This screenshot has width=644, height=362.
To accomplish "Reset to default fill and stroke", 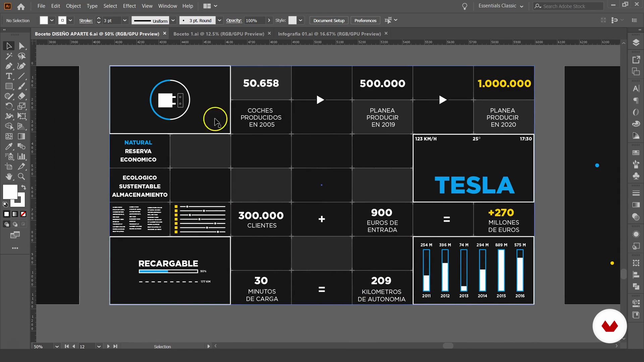I will pyautogui.click(x=5, y=204).
